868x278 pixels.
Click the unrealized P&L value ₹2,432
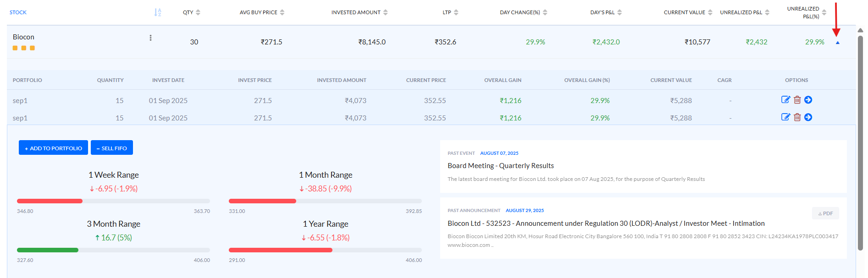pos(757,42)
